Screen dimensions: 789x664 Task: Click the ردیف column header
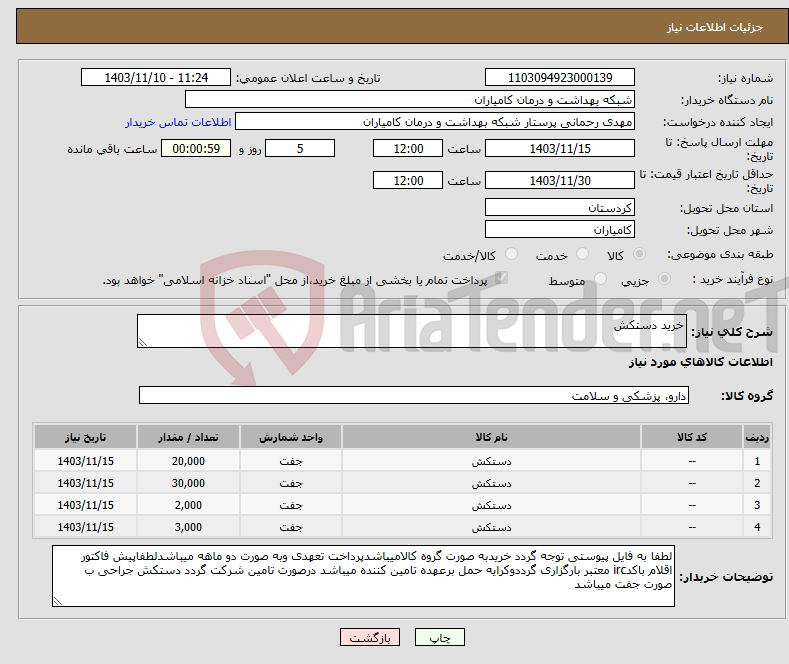757,437
